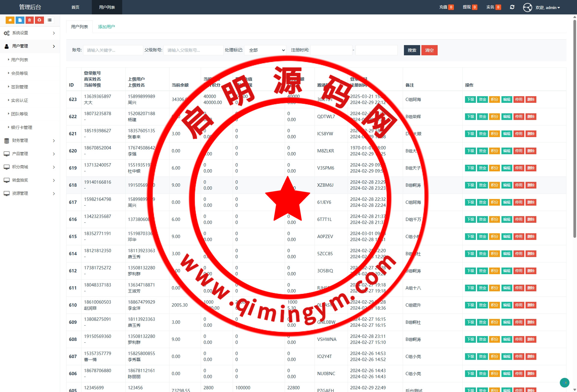The image size is (577, 392).
Task: Expand the 系统设置 sidebar menu
Action: [30, 33]
